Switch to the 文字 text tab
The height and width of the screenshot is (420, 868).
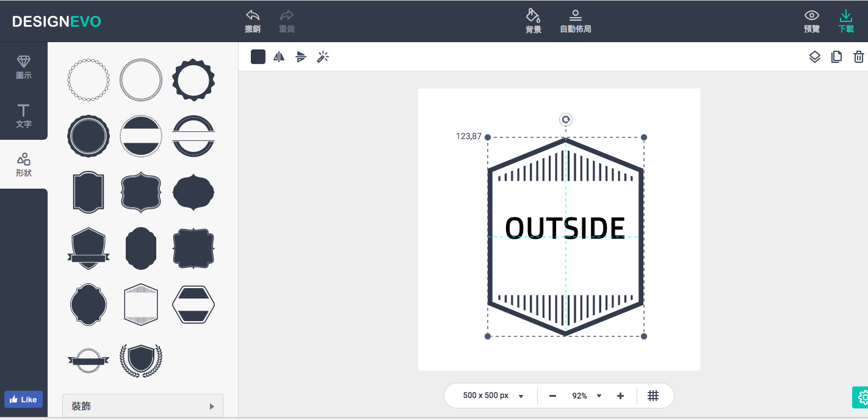(x=23, y=115)
